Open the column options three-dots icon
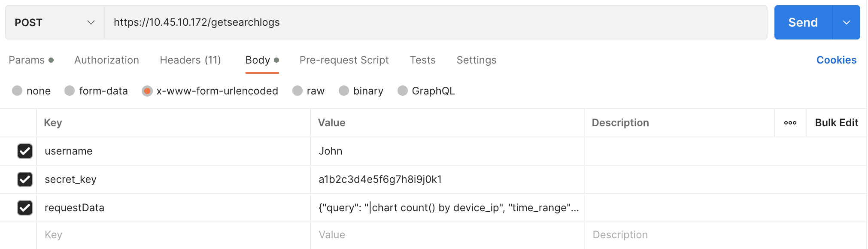This screenshot has height=249, width=868. (790, 123)
